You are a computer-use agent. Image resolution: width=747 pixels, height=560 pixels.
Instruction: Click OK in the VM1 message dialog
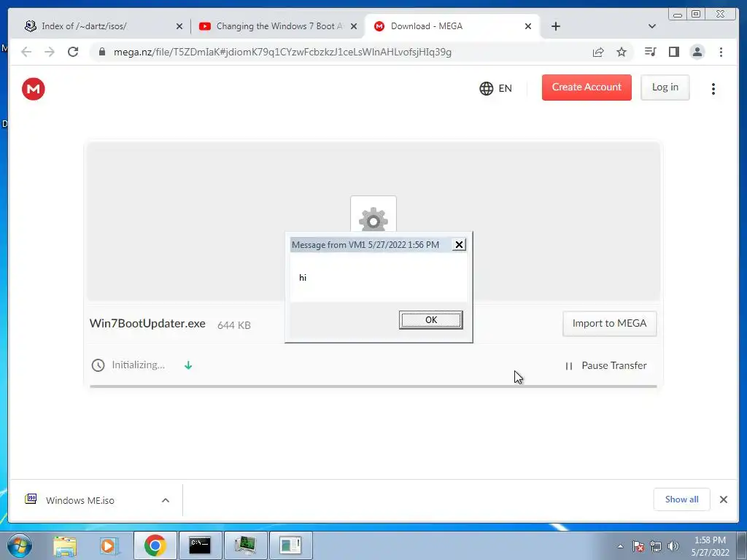click(430, 320)
